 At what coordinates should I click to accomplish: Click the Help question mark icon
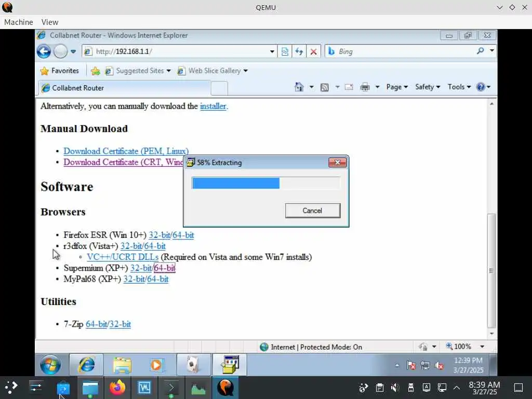point(481,87)
